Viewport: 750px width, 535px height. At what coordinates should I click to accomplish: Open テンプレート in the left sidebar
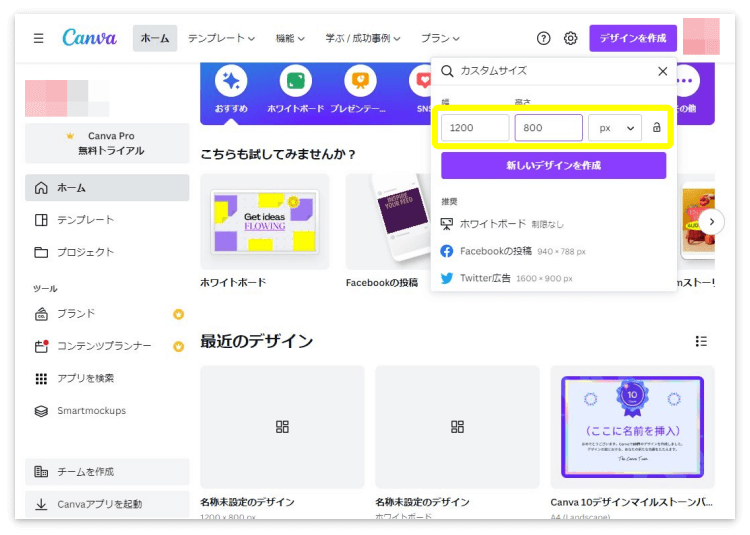(107, 220)
